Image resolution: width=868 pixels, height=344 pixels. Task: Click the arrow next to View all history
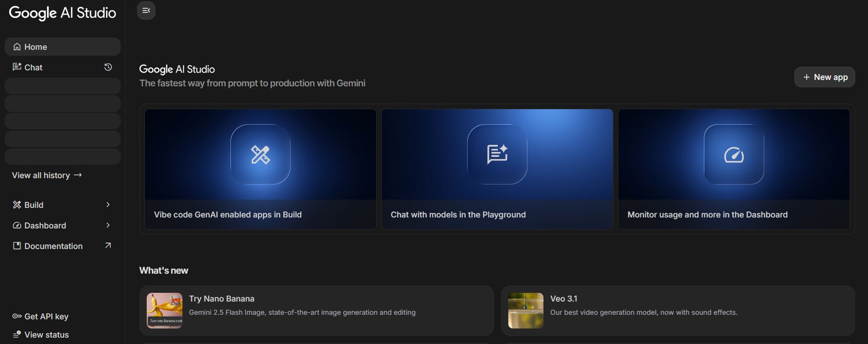(78, 175)
